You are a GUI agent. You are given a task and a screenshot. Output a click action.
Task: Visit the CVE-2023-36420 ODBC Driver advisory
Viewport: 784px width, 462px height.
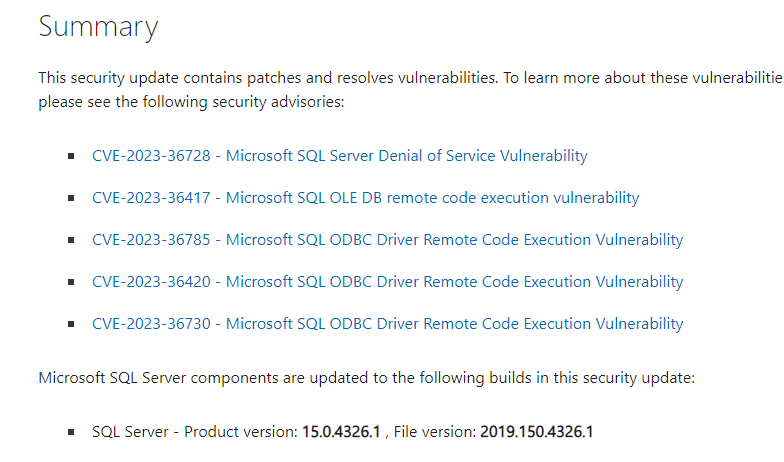(388, 282)
